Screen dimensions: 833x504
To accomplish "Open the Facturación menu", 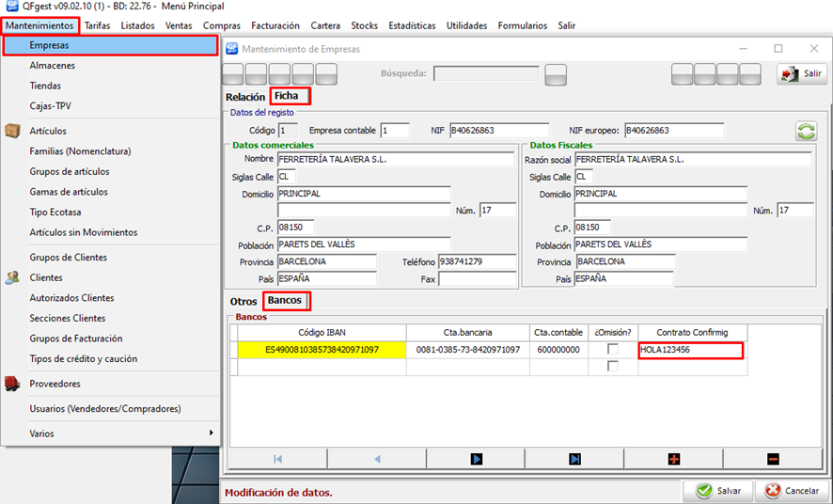I will click(x=275, y=25).
